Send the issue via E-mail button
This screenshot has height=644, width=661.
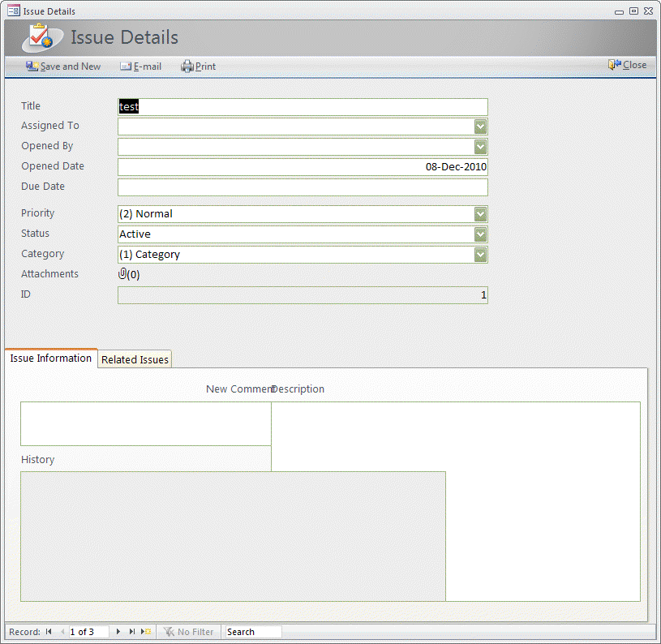point(141,67)
